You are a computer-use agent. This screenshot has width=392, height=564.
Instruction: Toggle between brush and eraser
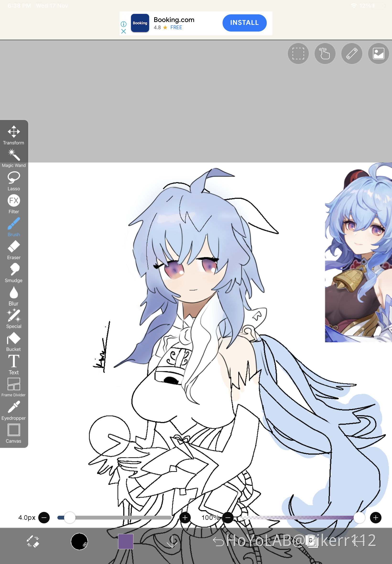[33, 541]
